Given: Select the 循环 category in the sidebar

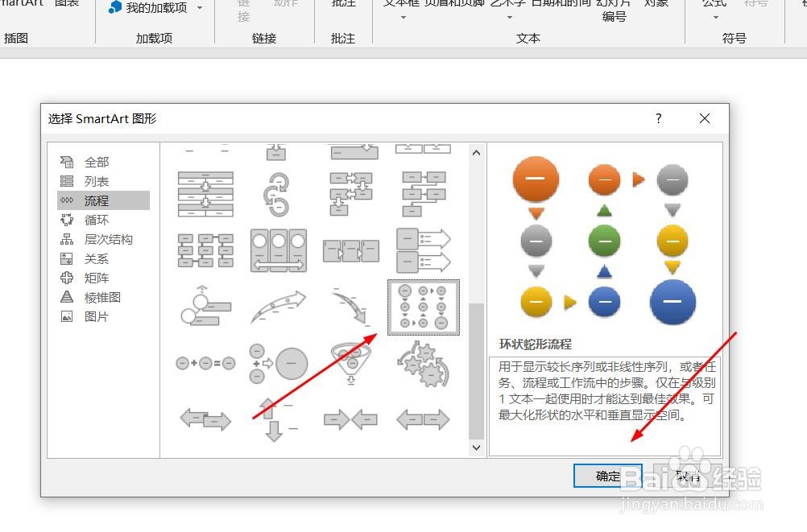Looking at the screenshot, I should pyautogui.click(x=97, y=220).
